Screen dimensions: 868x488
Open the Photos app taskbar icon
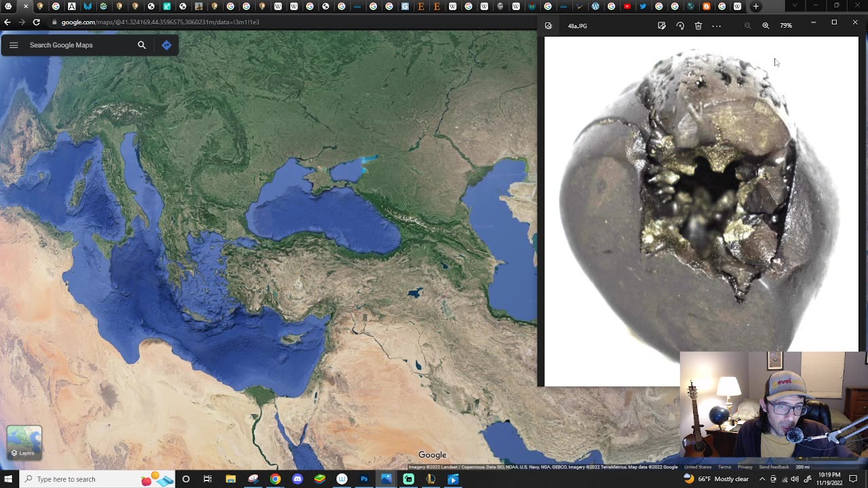tap(386, 479)
